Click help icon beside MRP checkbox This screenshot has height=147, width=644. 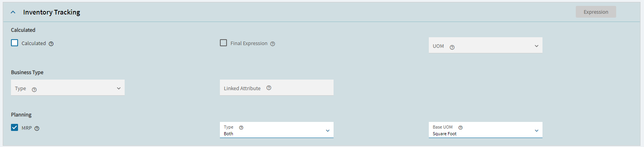pos(37,129)
